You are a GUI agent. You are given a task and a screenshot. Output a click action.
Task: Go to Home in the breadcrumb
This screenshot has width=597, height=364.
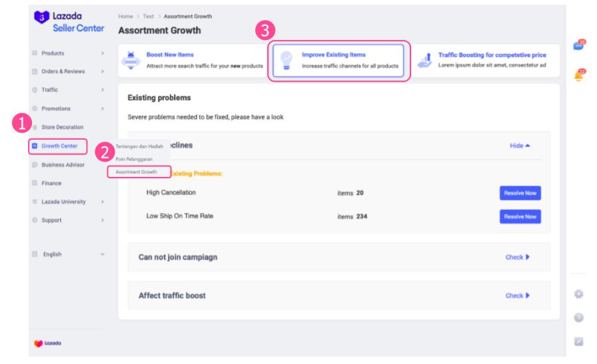point(125,16)
